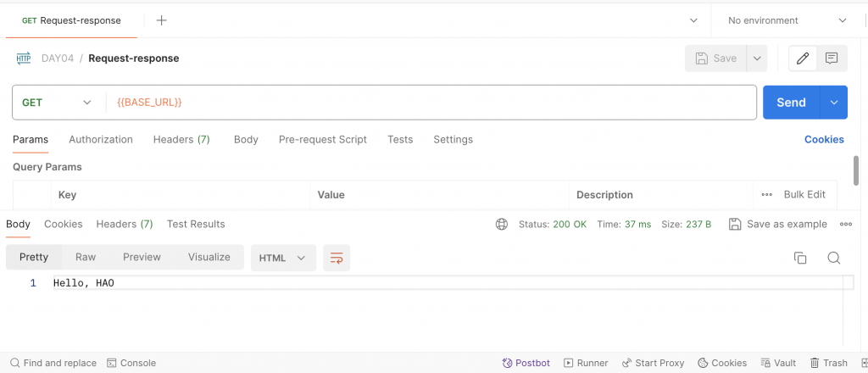Click the blue Send button
This screenshot has height=373, width=868.
(x=791, y=103)
